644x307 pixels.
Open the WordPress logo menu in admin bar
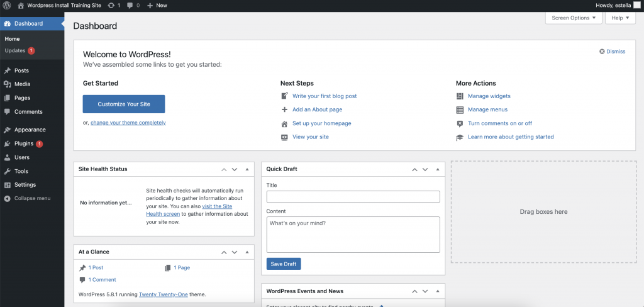[x=7, y=5]
